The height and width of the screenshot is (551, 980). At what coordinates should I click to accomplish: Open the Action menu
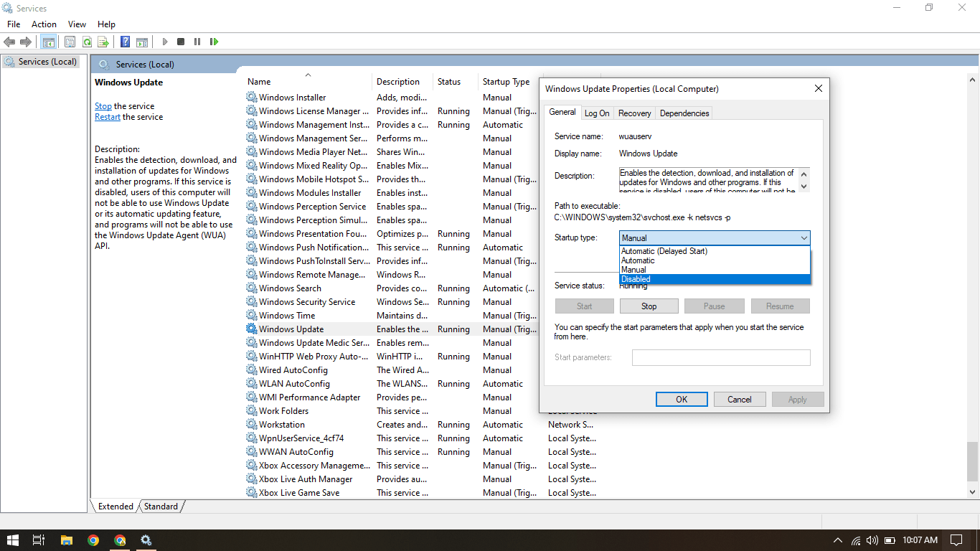click(x=44, y=24)
